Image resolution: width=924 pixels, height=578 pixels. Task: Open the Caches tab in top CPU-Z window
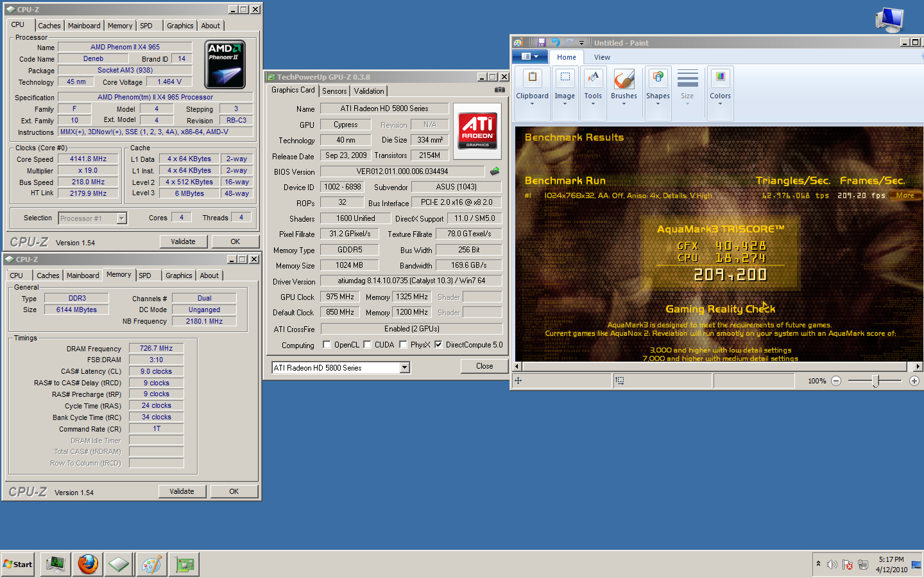tap(49, 26)
